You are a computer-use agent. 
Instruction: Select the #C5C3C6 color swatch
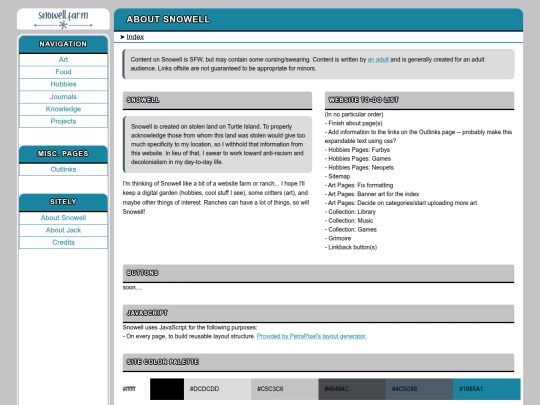pyautogui.click(x=285, y=389)
